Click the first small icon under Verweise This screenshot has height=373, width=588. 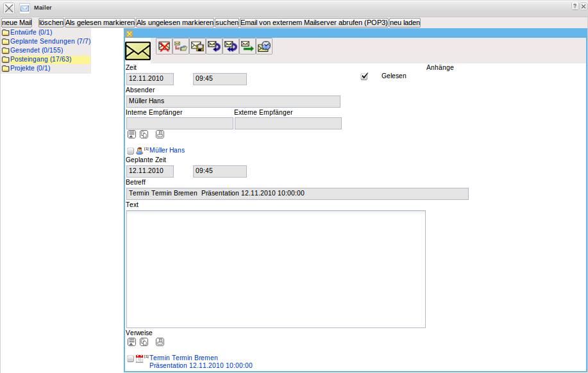131,342
